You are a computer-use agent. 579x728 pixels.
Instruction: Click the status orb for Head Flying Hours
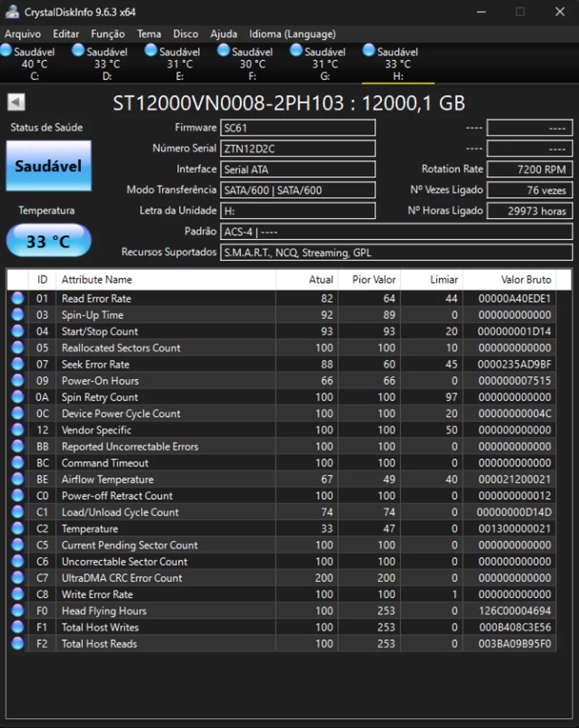point(18,611)
